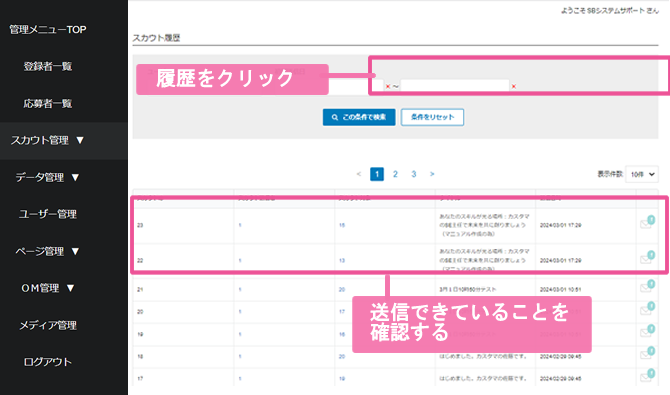This screenshot has width=670, height=395.
Task: Click the end date input field
Action: (455, 86)
